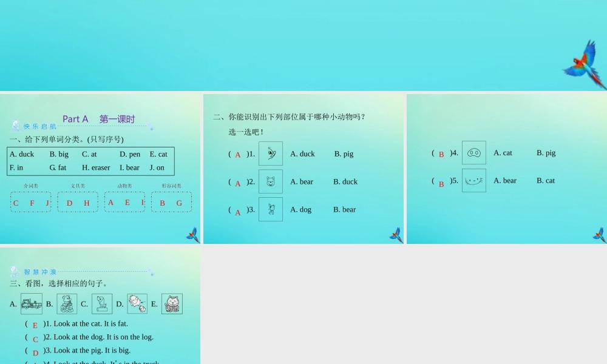
Task: Open the 智慧冲浪 slide thumbnail
Action: point(100,306)
